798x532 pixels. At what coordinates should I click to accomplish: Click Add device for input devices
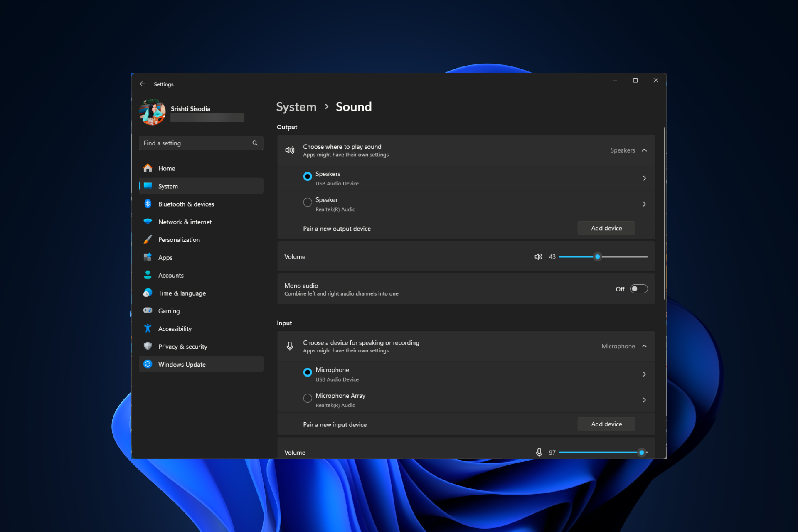pyautogui.click(x=606, y=424)
